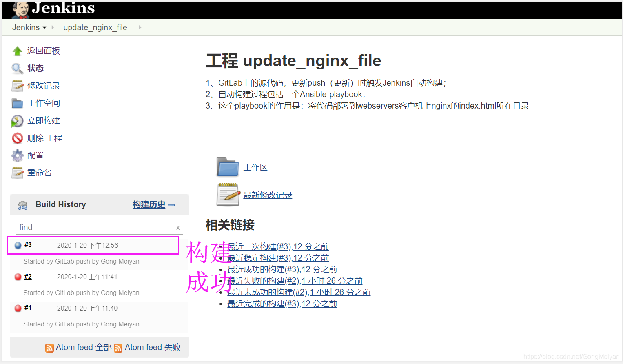Open the Atom feed 全部 link

tap(84, 348)
